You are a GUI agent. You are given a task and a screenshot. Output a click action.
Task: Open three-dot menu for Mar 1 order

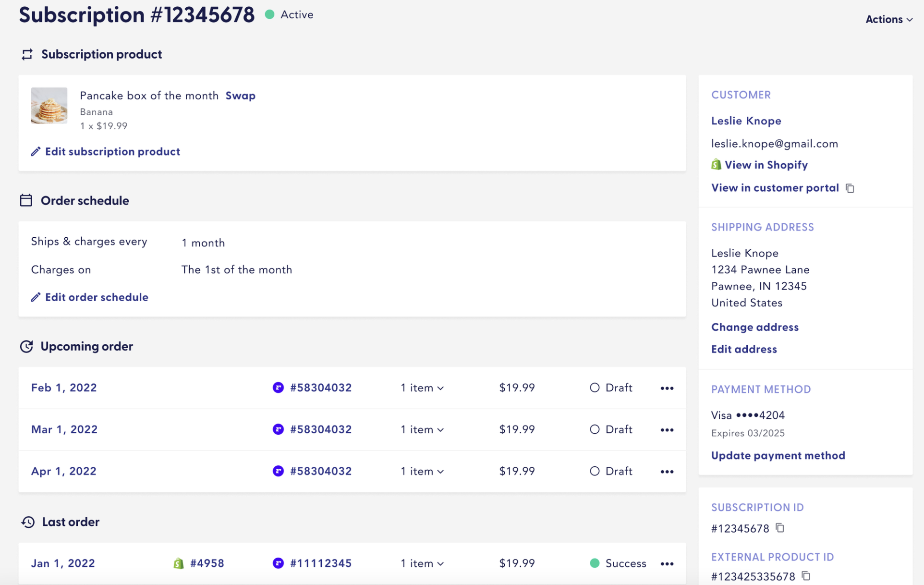(667, 430)
